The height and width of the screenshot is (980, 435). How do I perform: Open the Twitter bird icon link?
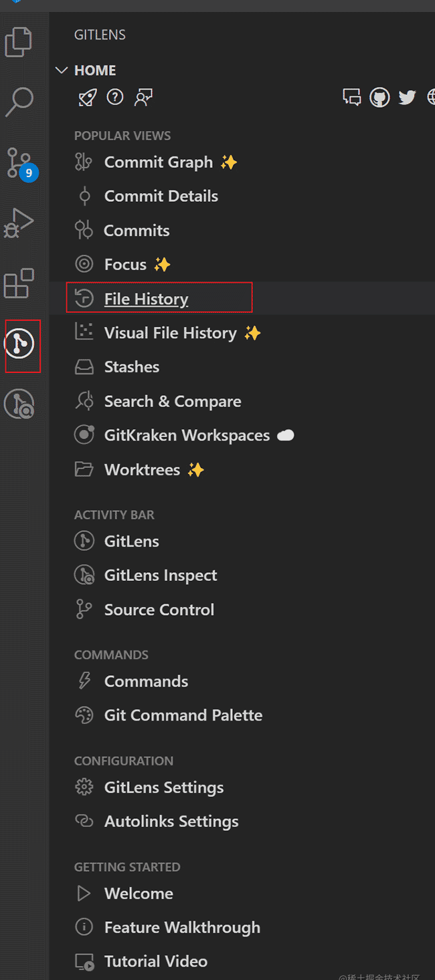407,98
